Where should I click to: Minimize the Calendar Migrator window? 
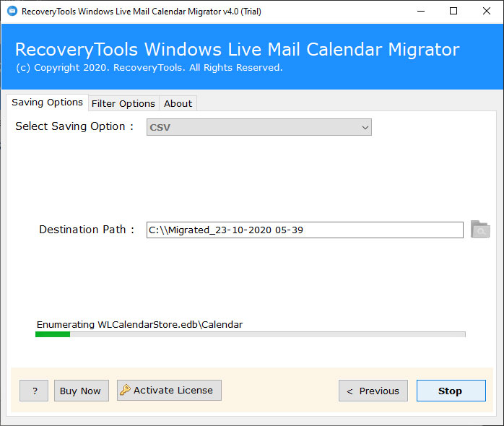point(421,12)
